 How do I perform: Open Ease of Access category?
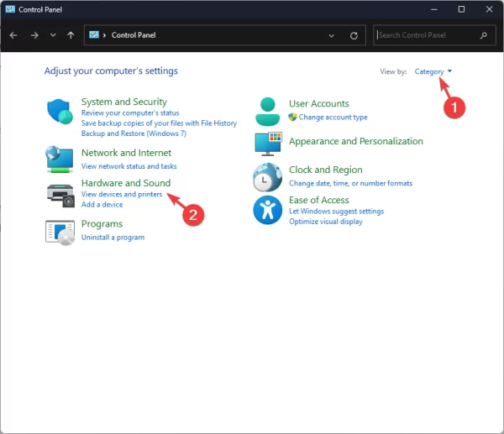319,200
